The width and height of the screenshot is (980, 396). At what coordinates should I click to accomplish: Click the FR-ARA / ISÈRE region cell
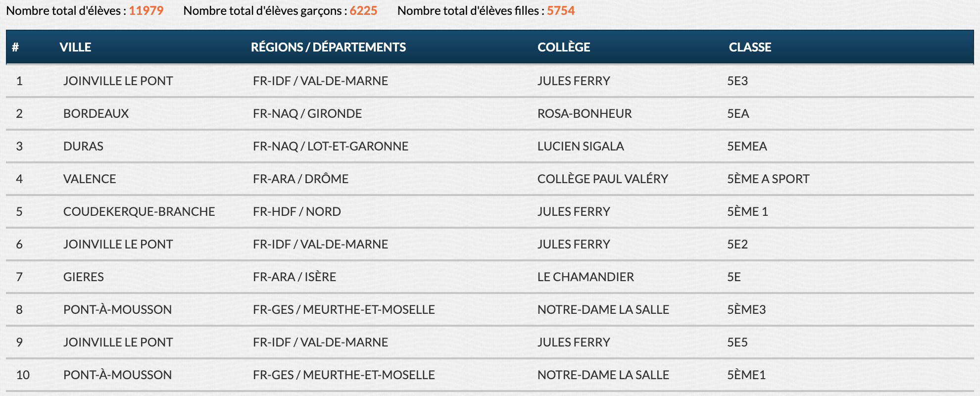coord(294,277)
